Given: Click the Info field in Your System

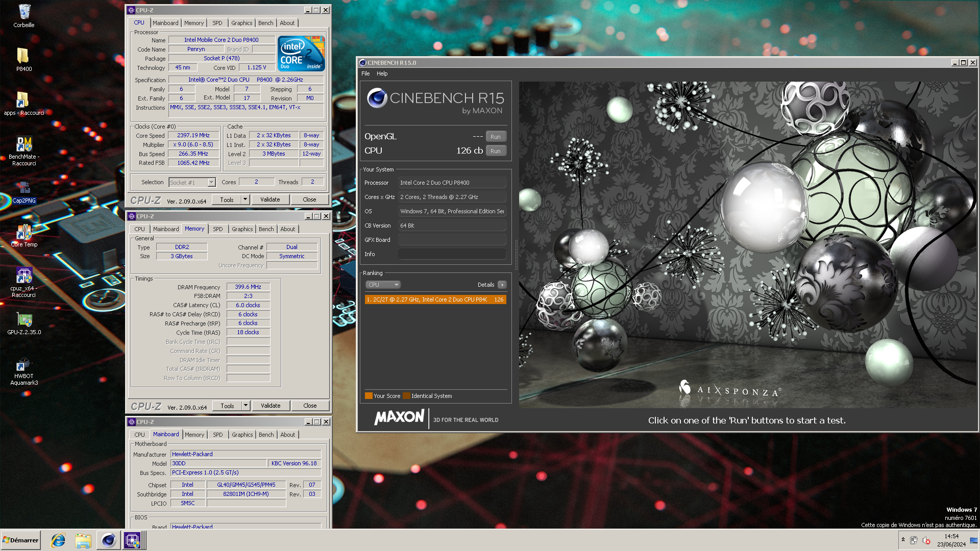Looking at the screenshot, I should [452, 254].
